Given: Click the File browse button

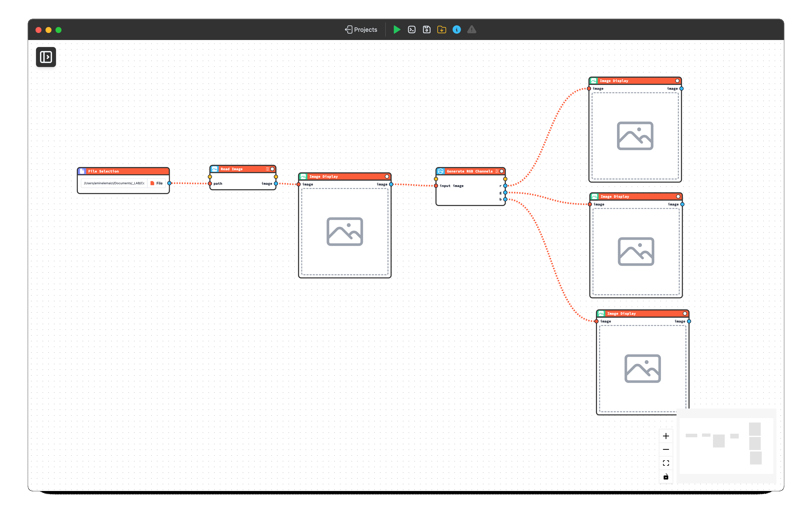Looking at the screenshot, I should coord(156,183).
